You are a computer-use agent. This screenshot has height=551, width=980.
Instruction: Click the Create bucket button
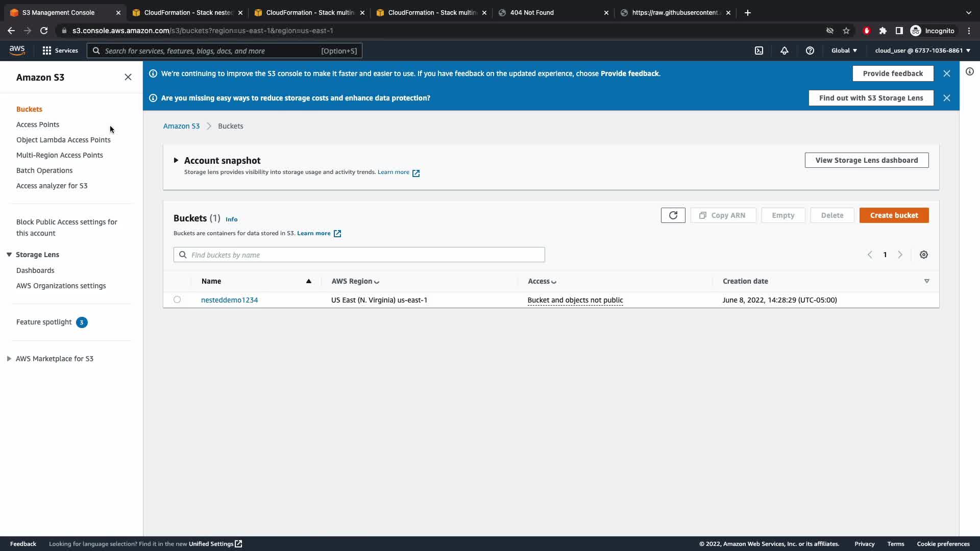(x=894, y=215)
